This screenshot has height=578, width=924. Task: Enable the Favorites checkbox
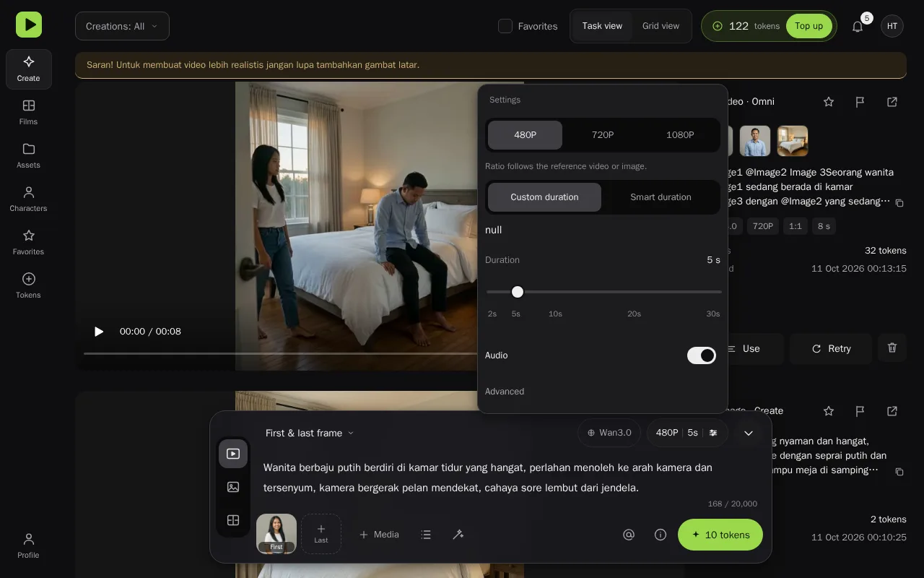pyautogui.click(x=505, y=26)
